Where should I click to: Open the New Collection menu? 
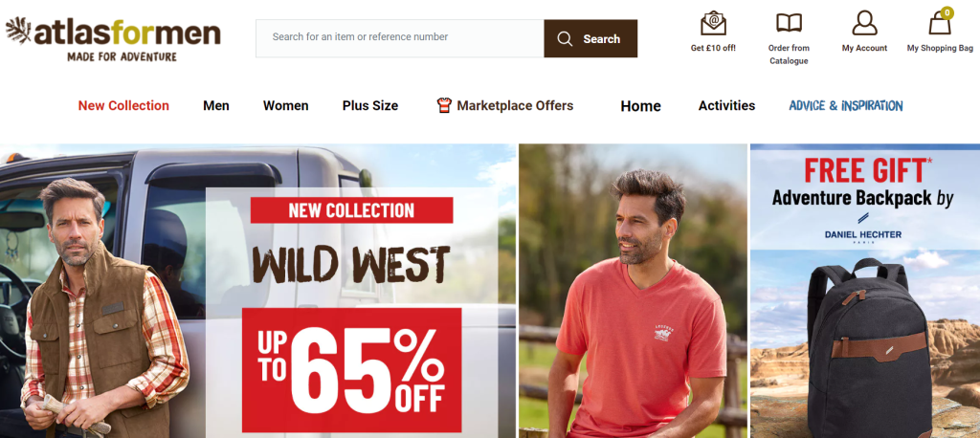point(123,105)
